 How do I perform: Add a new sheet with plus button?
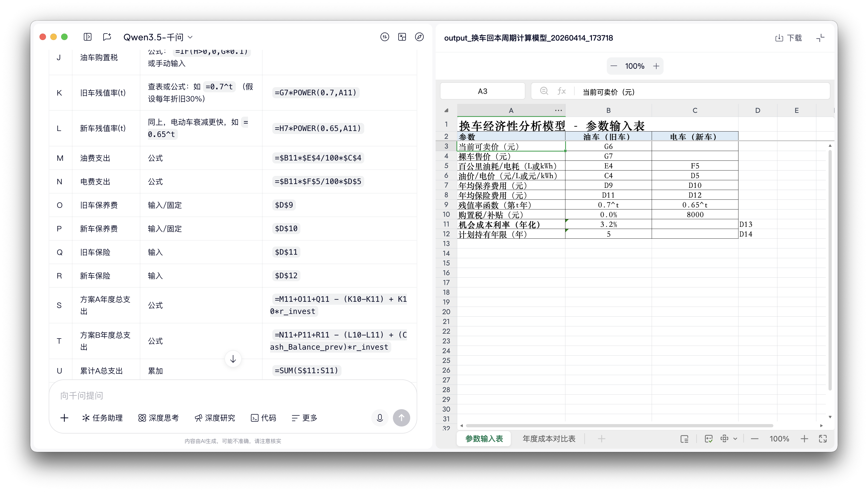click(601, 439)
